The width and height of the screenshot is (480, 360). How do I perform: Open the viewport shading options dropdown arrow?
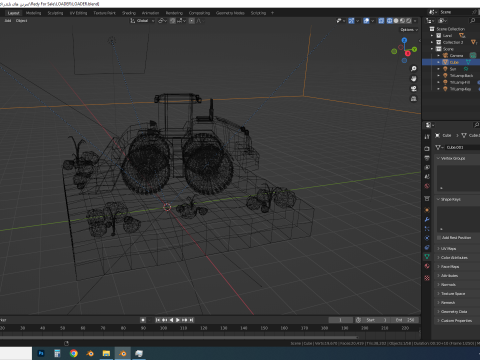pos(415,21)
